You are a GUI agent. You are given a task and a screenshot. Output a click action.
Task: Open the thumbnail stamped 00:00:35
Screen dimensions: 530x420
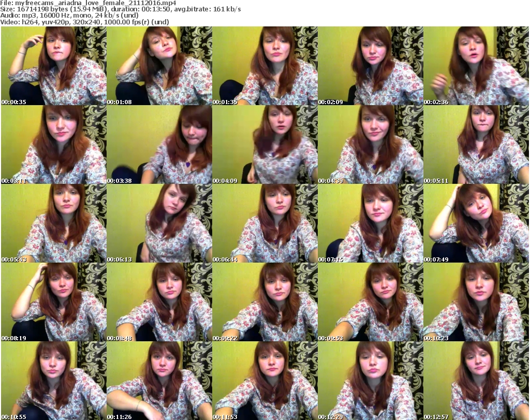54,66
